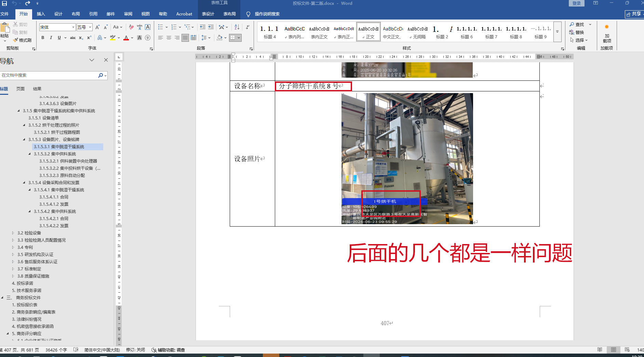Click the increase indent icon
This screenshot has width=644, height=357.
[x=211, y=27]
